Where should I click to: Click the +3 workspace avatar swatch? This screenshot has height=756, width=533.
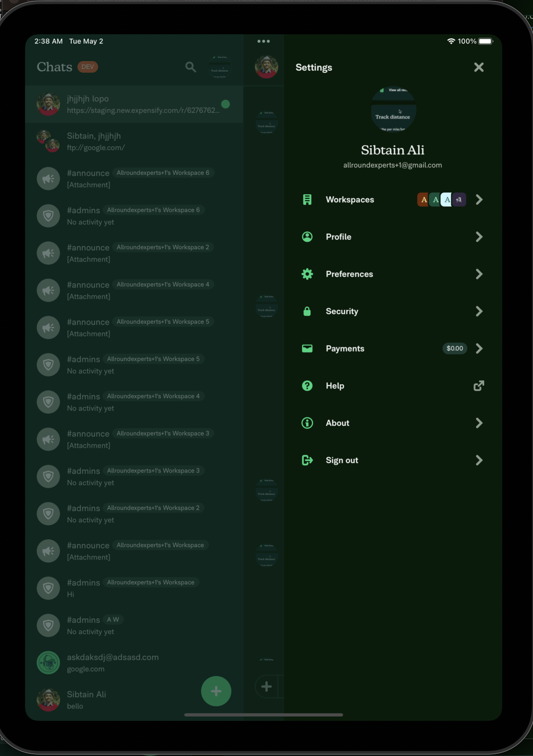tap(459, 200)
